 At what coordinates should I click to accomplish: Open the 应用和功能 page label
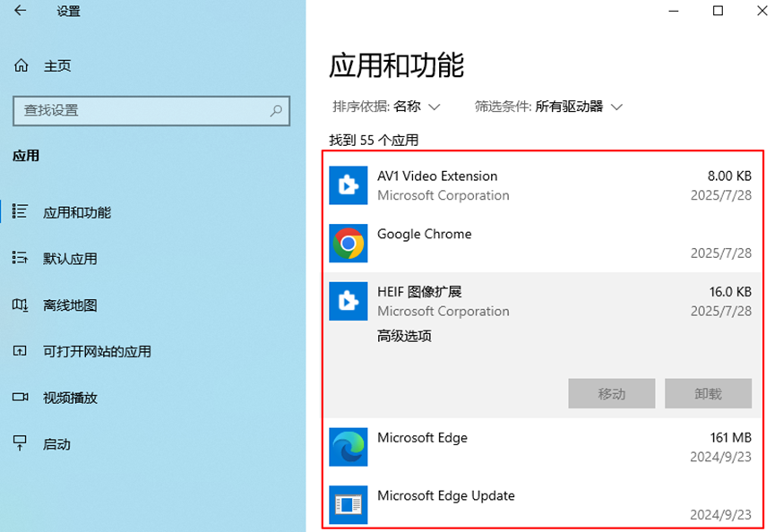[x=77, y=212]
